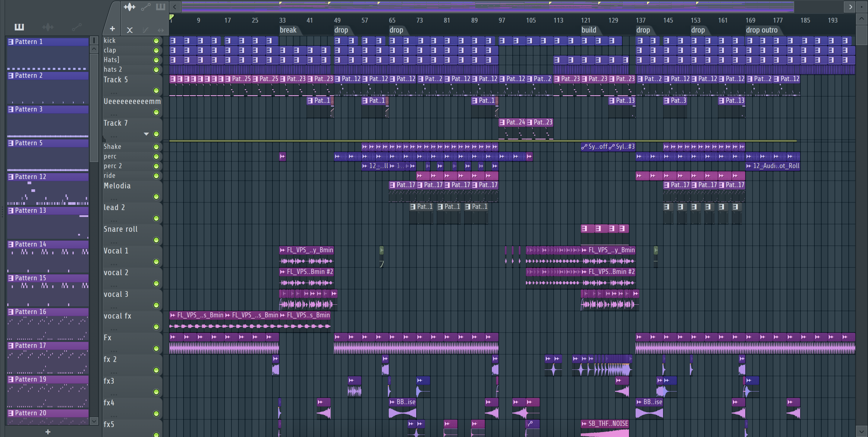Screen dimensions: 868x437
Task: Click the playlist overview minimap
Action: (x=488, y=7)
